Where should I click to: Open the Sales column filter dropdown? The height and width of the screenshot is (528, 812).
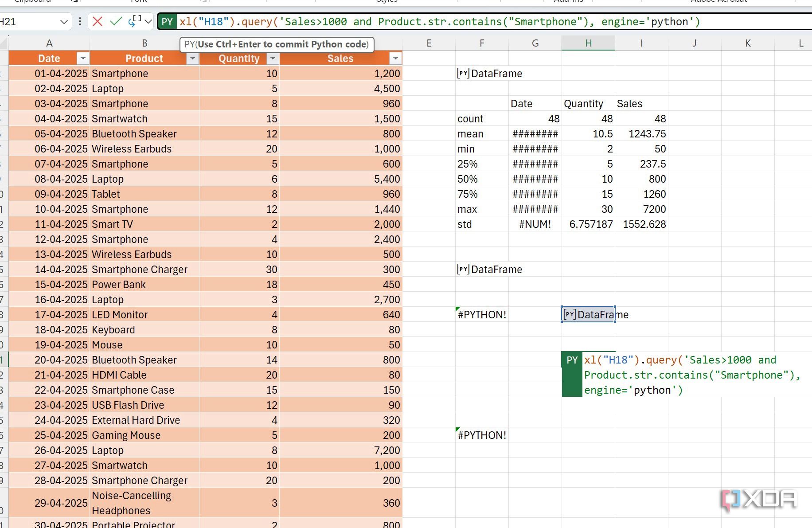pos(395,59)
